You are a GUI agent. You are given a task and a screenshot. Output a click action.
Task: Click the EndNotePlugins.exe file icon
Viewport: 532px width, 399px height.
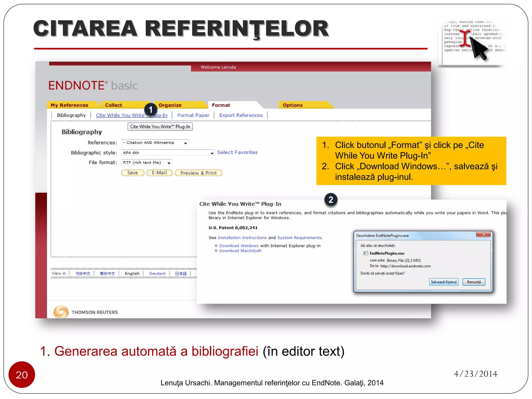(365, 253)
